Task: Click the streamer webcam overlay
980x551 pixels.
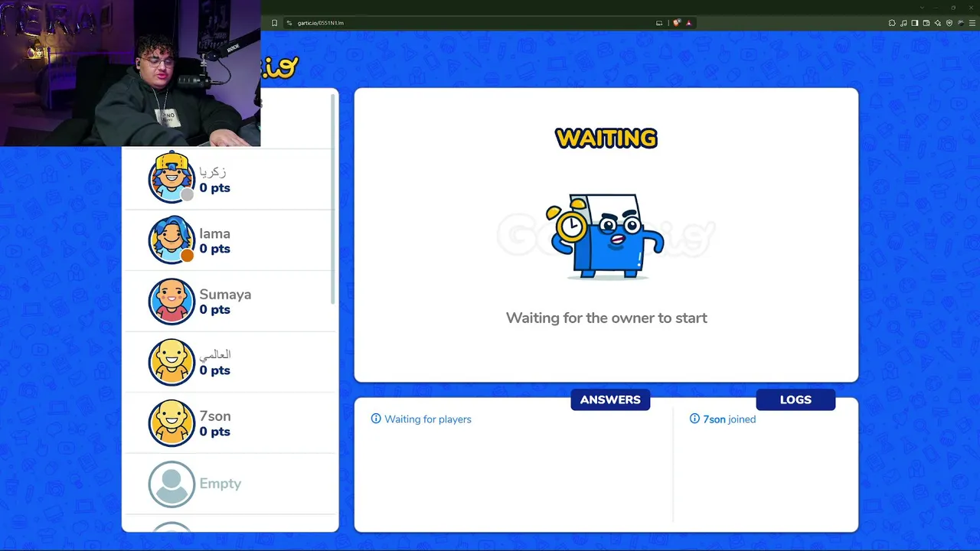Action: coord(130,73)
